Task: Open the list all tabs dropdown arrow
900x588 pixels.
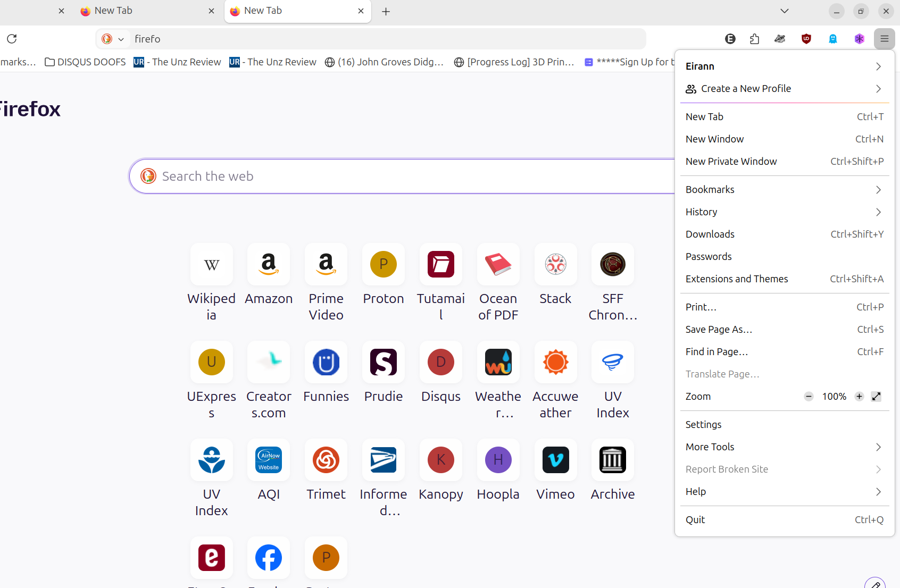Action: (785, 11)
